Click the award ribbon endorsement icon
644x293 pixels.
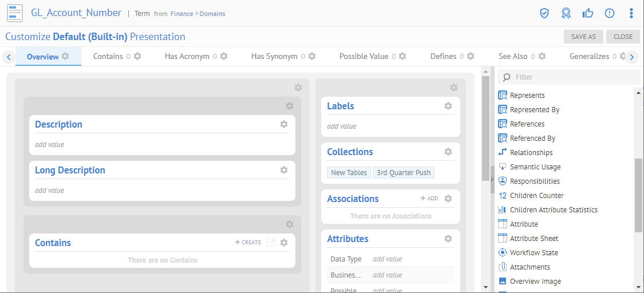point(566,13)
